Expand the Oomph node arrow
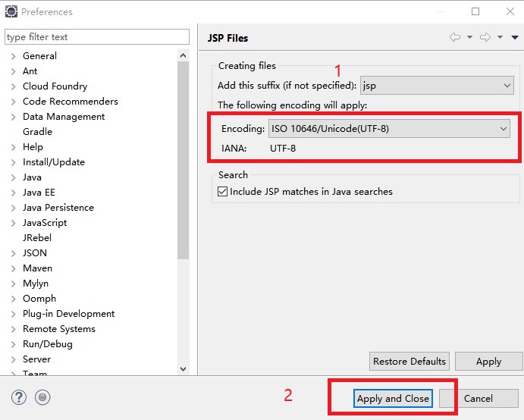 click(x=14, y=299)
